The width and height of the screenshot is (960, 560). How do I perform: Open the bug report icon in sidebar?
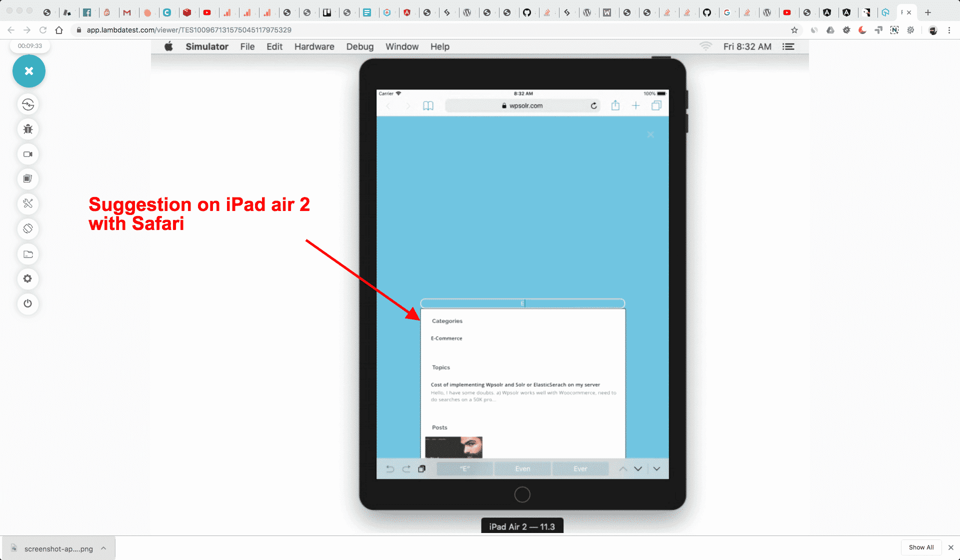click(28, 129)
